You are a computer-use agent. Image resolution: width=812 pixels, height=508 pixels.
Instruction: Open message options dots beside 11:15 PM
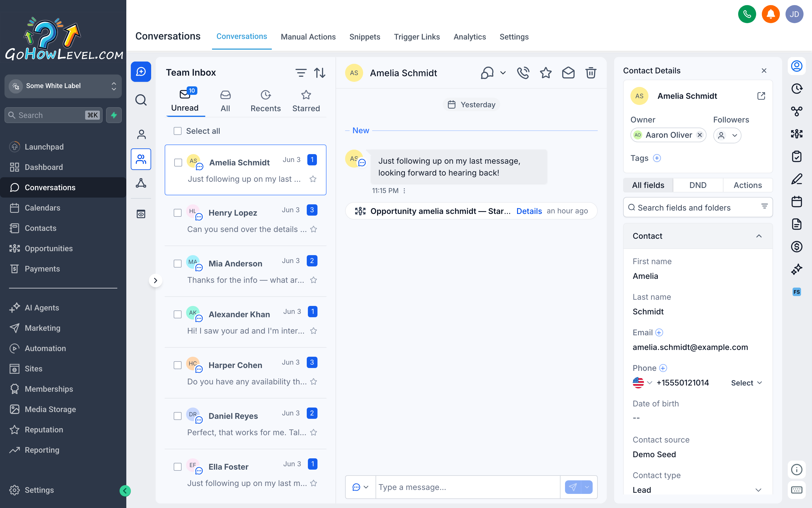click(x=404, y=191)
